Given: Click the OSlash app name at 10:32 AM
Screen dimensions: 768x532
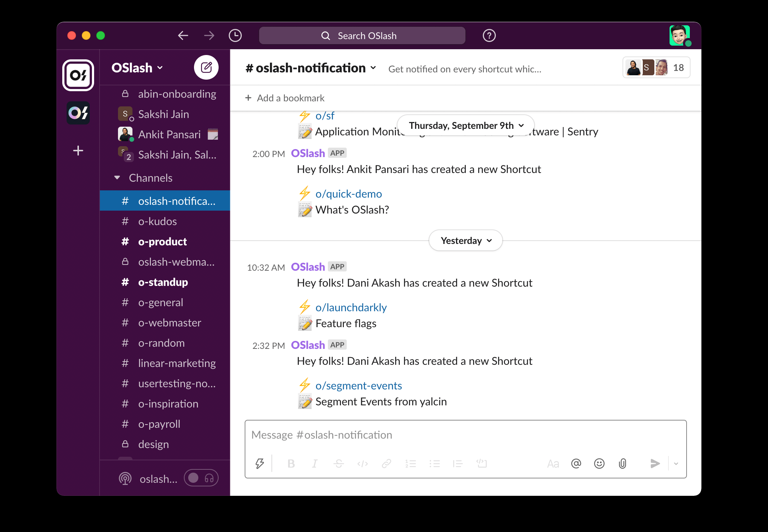Looking at the screenshot, I should coord(308,267).
